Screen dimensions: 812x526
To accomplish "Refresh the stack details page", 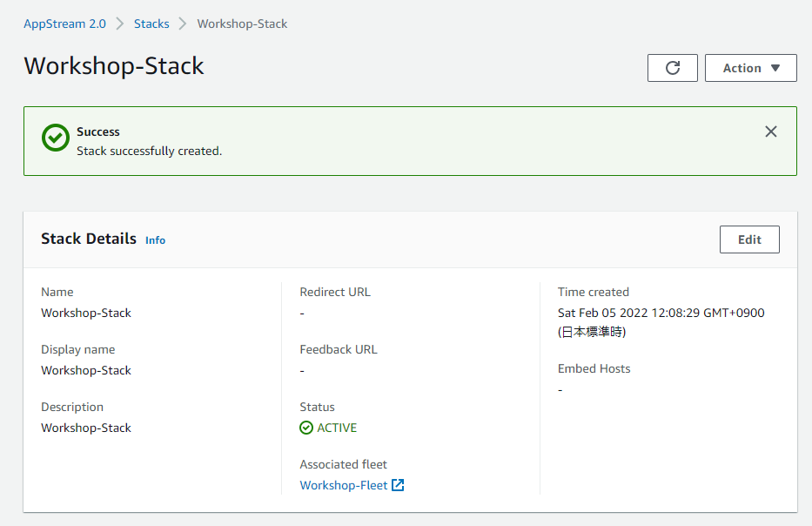I will (x=672, y=68).
